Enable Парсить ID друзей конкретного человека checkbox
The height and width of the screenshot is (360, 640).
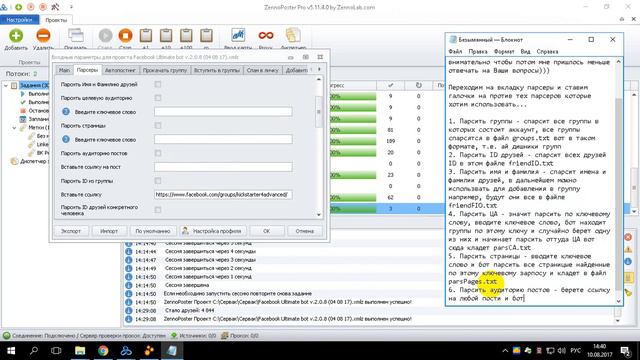(158, 210)
